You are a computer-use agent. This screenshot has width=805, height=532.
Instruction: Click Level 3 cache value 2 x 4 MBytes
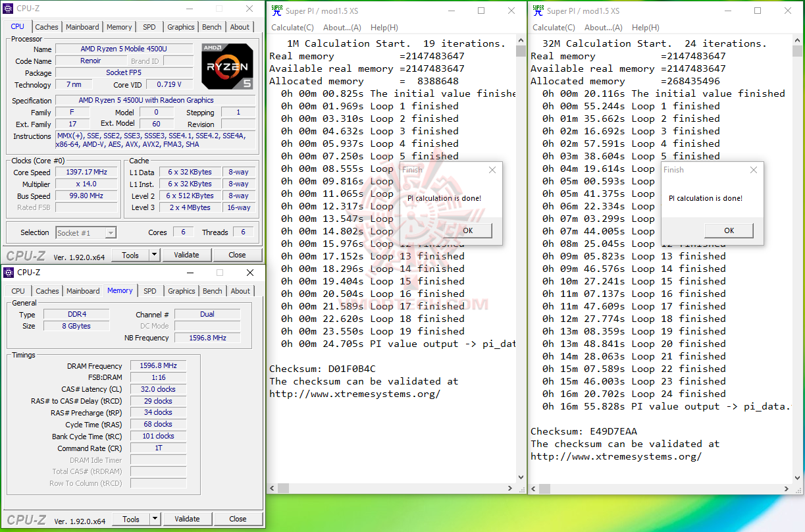point(190,207)
